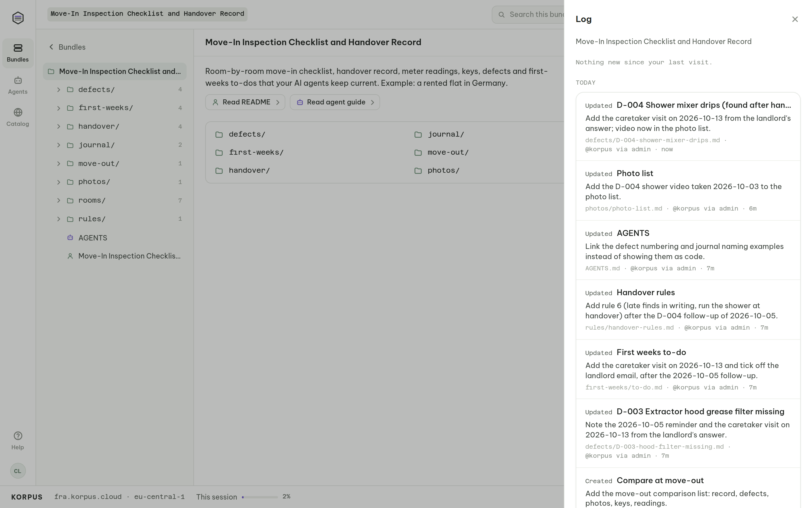Expand the defects/ folder in tree
812x508 pixels.
coord(59,90)
